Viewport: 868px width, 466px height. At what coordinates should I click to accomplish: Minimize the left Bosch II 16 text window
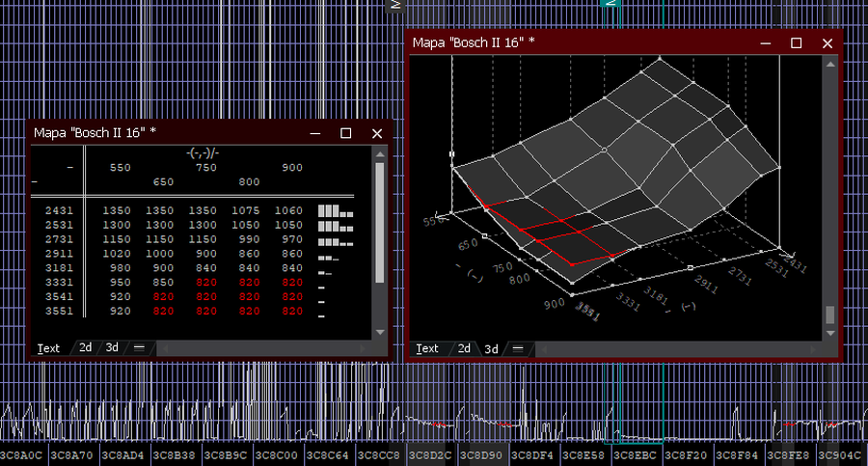(315, 133)
